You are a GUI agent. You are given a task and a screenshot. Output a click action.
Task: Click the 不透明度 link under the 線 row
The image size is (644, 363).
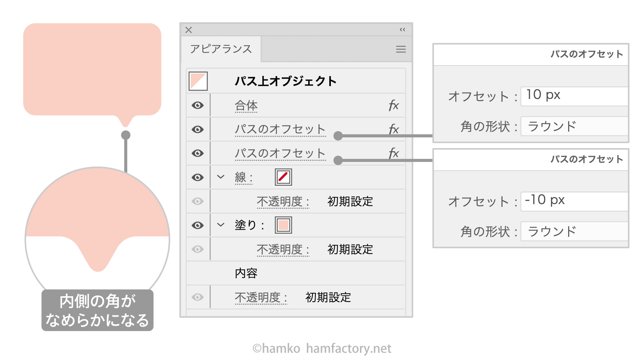[x=283, y=201]
